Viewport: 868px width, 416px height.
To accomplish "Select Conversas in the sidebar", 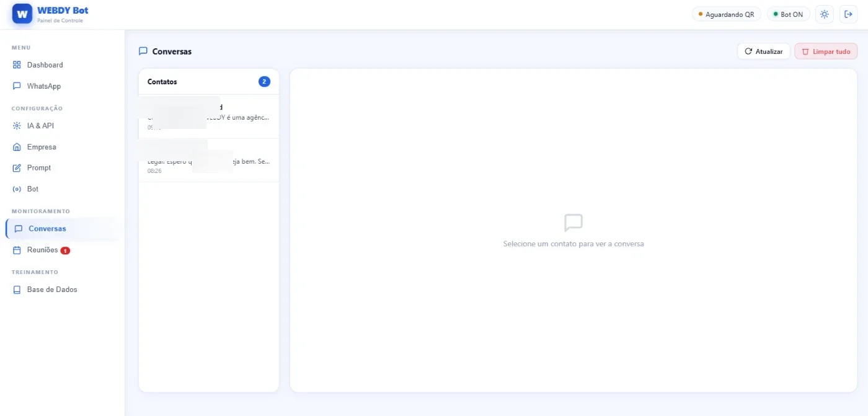I will (62, 229).
